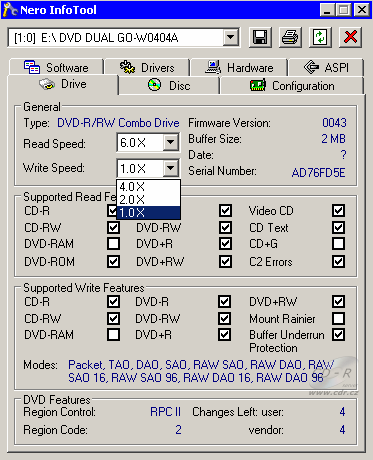Minimize the Nero InfoTool window
Screen dimensions: 373x460
pos(327,10)
